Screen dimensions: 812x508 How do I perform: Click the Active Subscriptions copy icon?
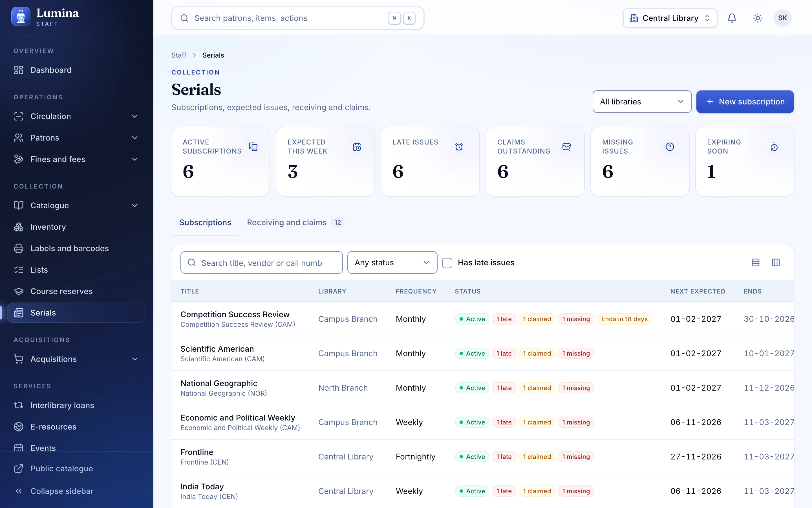click(x=253, y=147)
